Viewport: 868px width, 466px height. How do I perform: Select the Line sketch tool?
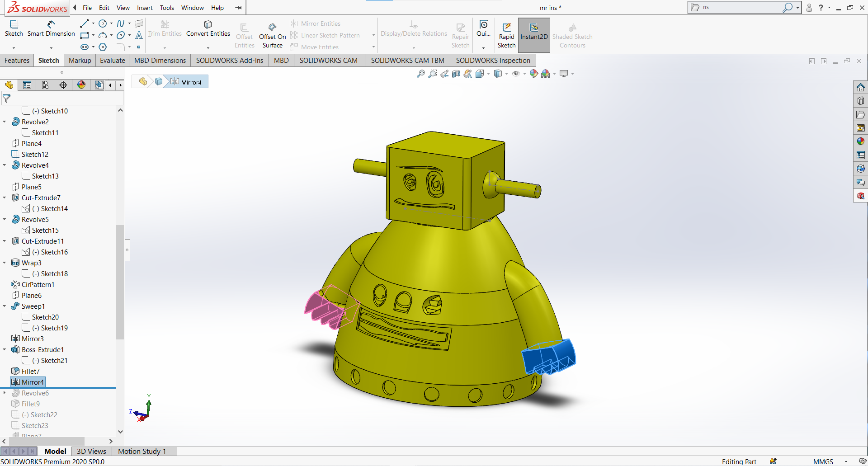(85, 24)
